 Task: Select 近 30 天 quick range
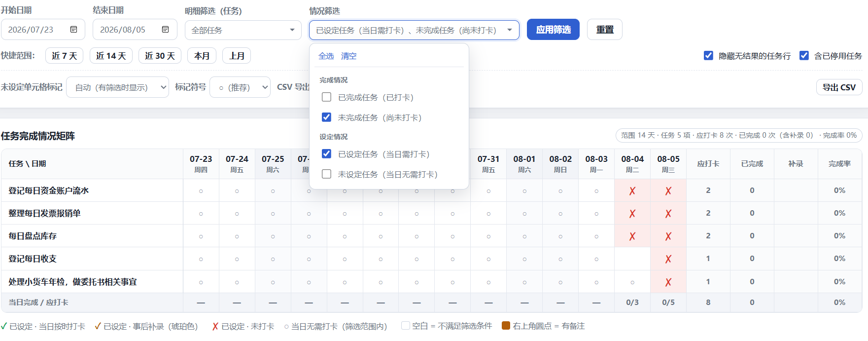pyautogui.click(x=160, y=56)
